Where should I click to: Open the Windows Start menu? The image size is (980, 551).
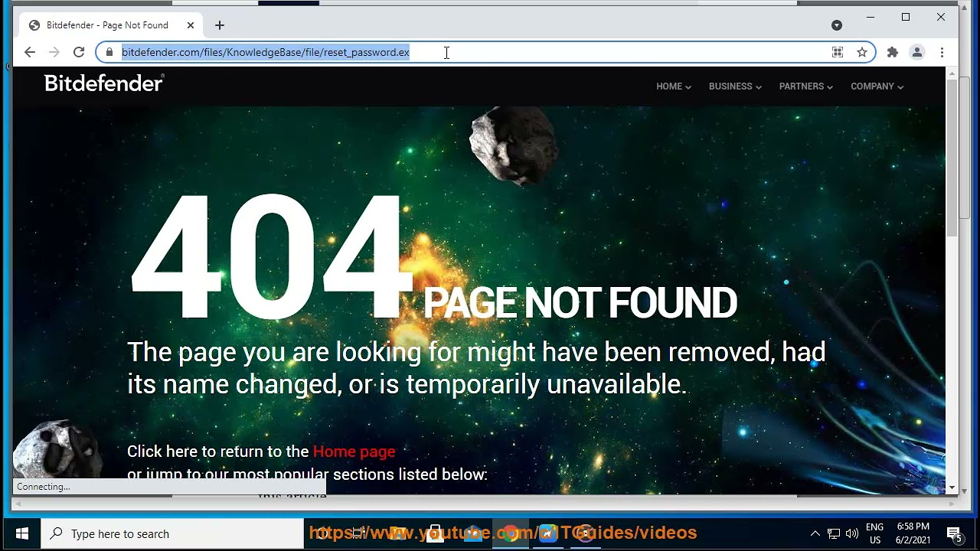[x=21, y=533]
